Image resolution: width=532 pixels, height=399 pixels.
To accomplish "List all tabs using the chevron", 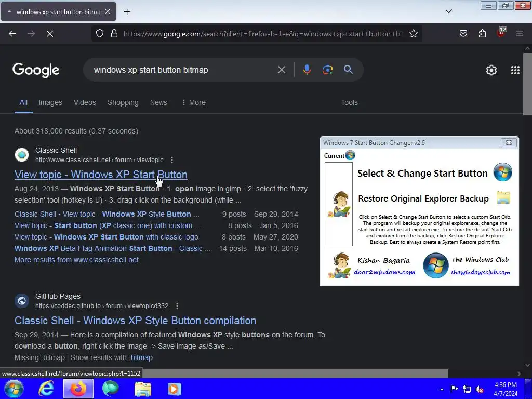I will coord(448,11).
